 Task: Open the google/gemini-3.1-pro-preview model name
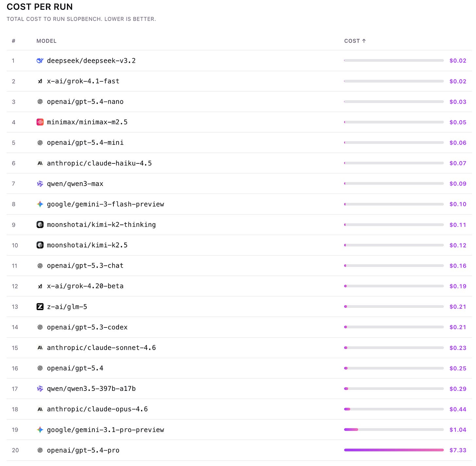click(105, 430)
